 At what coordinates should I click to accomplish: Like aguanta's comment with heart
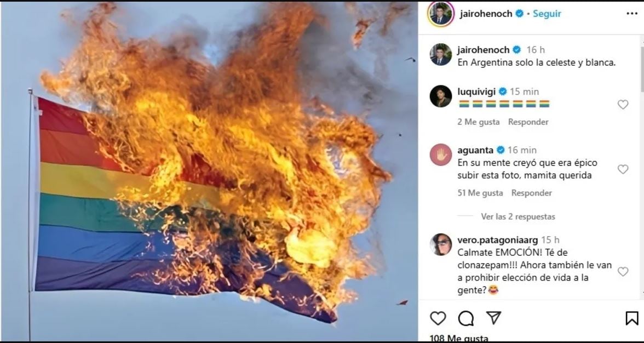pyautogui.click(x=623, y=169)
